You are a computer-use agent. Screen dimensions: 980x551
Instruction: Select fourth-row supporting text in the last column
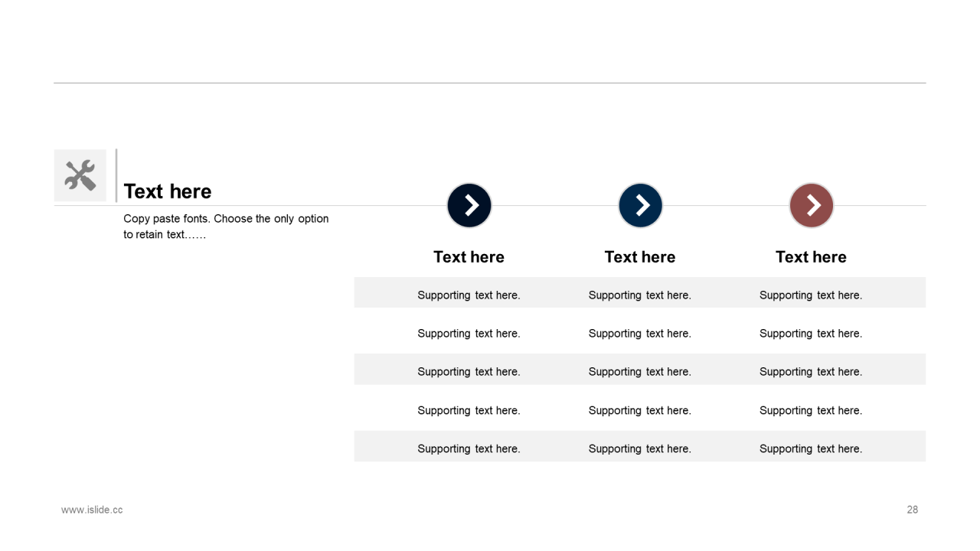click(811, 411)
